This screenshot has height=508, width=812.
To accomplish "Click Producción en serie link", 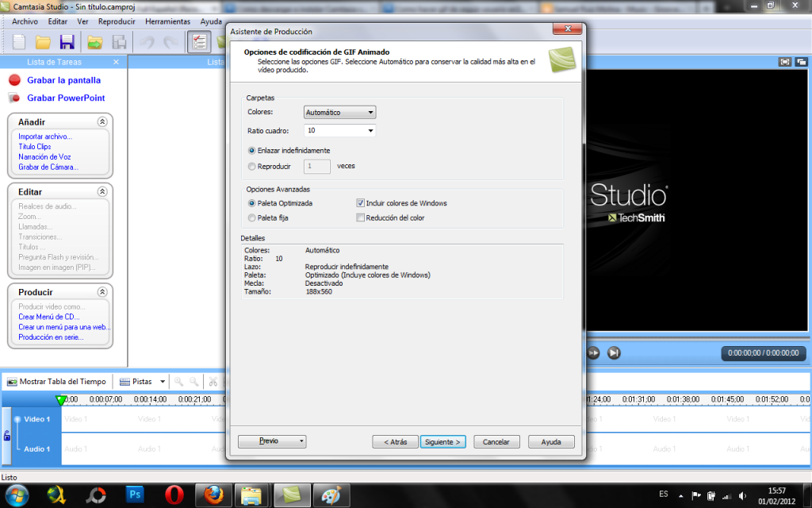I will (x=51, y=337).
